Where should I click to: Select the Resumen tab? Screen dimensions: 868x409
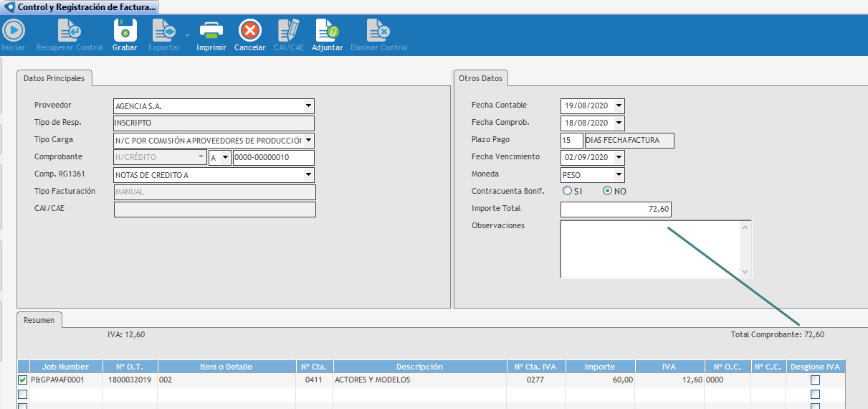[39, 320]
